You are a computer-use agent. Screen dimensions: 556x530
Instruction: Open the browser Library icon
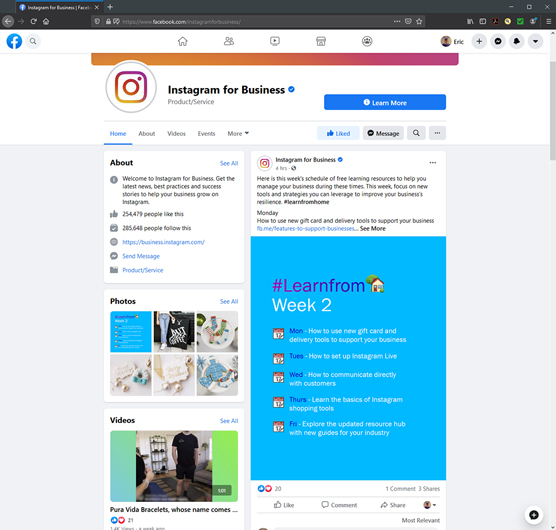click(470, 22)
